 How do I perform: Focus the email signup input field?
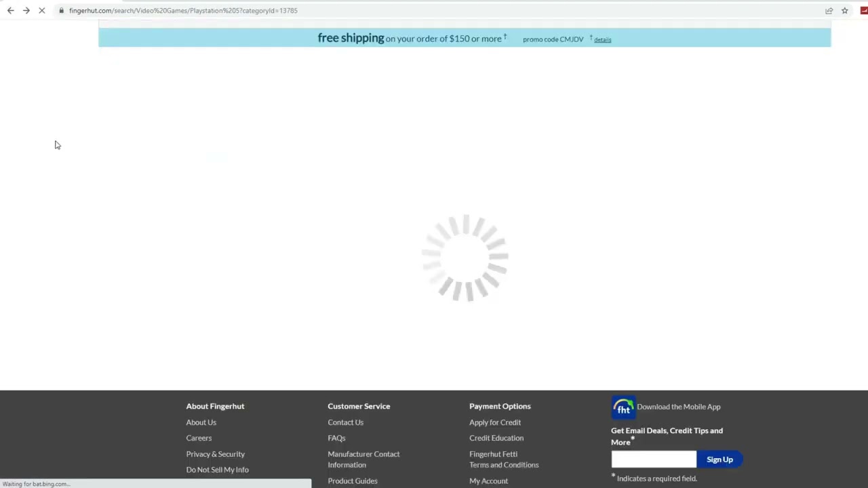click(x=654, y=460)
